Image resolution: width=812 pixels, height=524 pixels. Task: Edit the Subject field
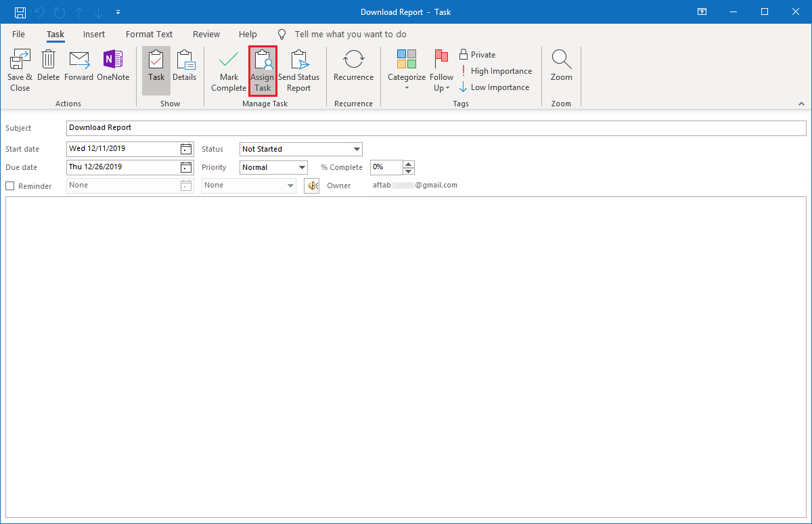(436, 128)
